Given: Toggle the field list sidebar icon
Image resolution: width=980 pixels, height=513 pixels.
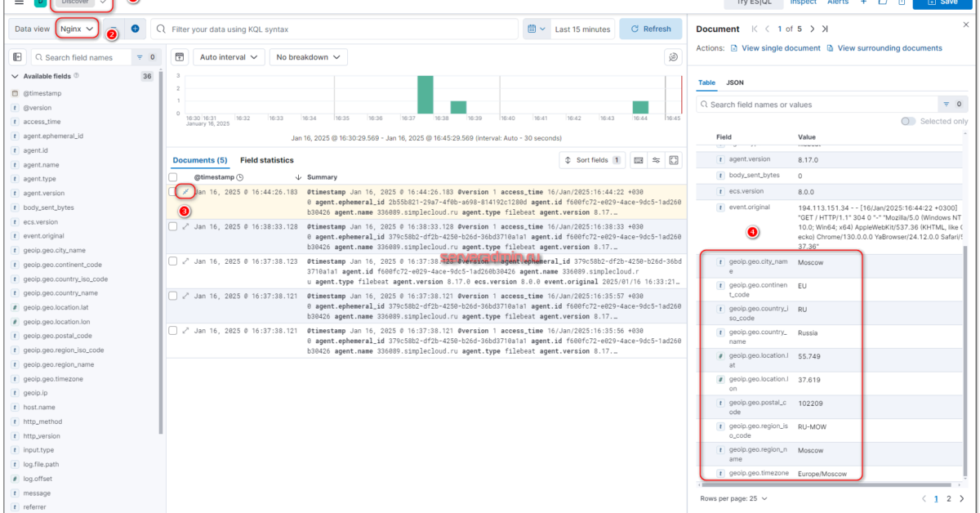Looking at the screenshot, I should coord(18,57).
